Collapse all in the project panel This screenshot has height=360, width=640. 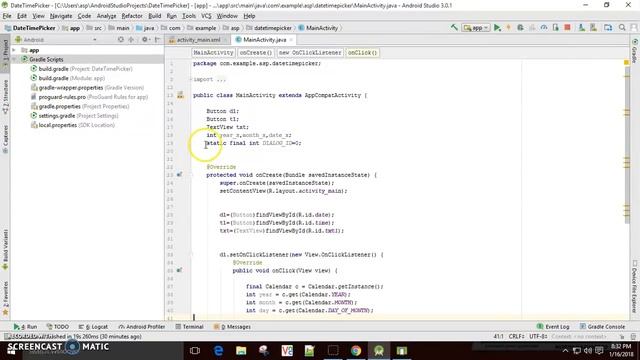[131, 40]
